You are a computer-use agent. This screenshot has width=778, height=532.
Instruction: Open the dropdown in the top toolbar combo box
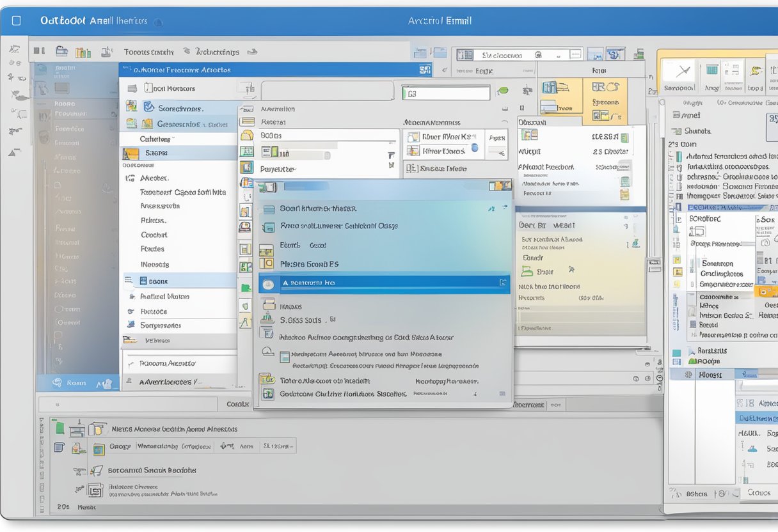[575, 56]
